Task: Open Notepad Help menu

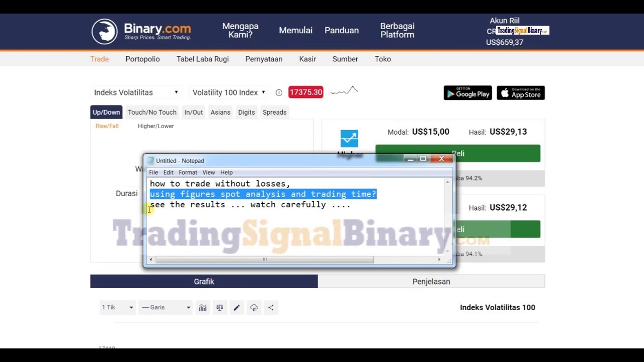Action: [226, 172]
